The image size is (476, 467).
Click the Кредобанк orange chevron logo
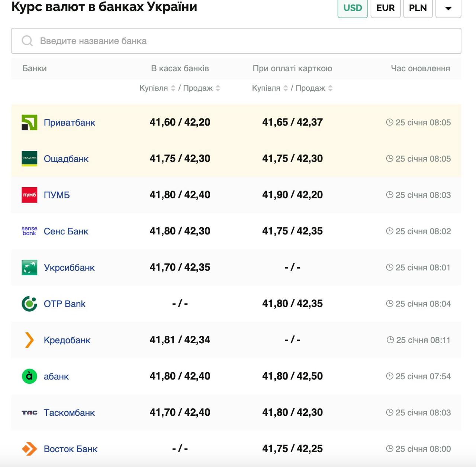pyautogui.click(x=29, y=340)
